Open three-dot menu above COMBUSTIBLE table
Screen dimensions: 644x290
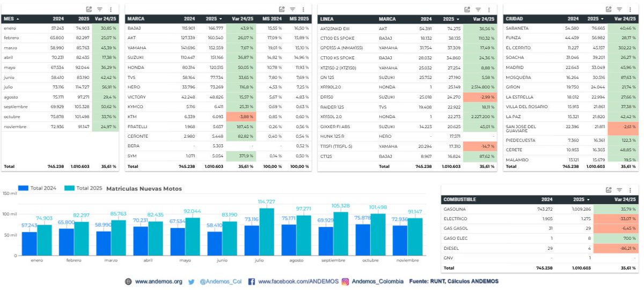click(630, 190)
